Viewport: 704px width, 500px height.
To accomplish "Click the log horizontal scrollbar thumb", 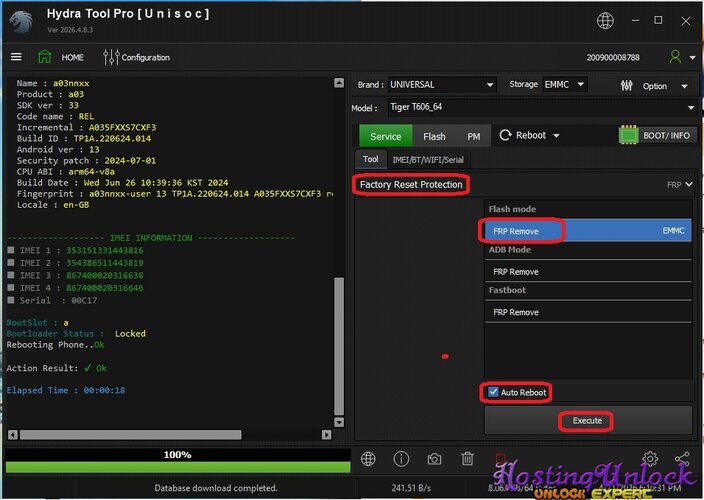I will pos(131,434).
